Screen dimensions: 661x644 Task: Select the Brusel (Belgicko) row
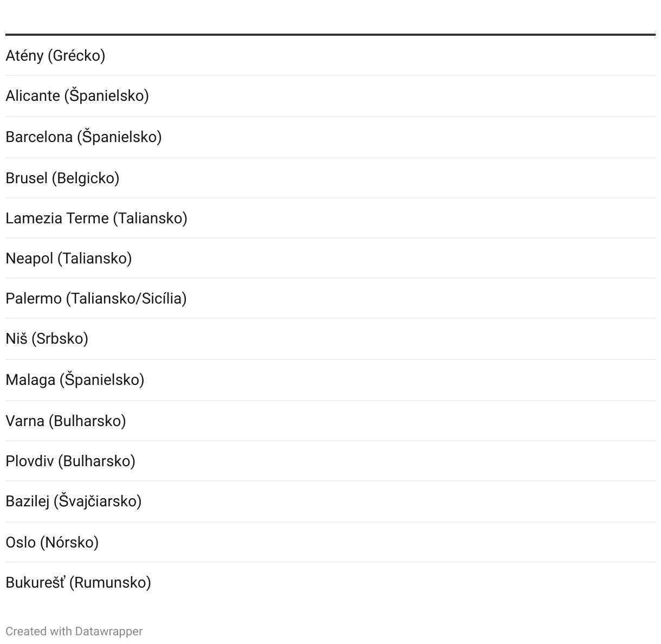(x=330, y=178)
